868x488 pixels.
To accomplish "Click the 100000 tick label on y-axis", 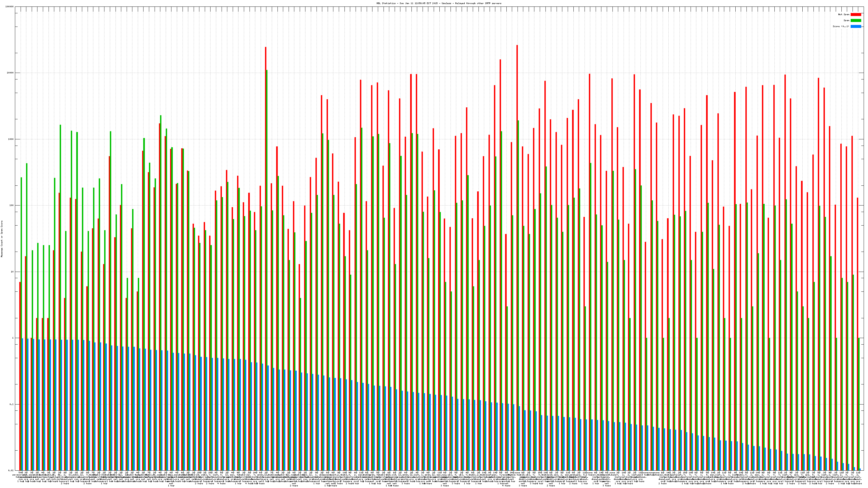I will pos(10,7).
